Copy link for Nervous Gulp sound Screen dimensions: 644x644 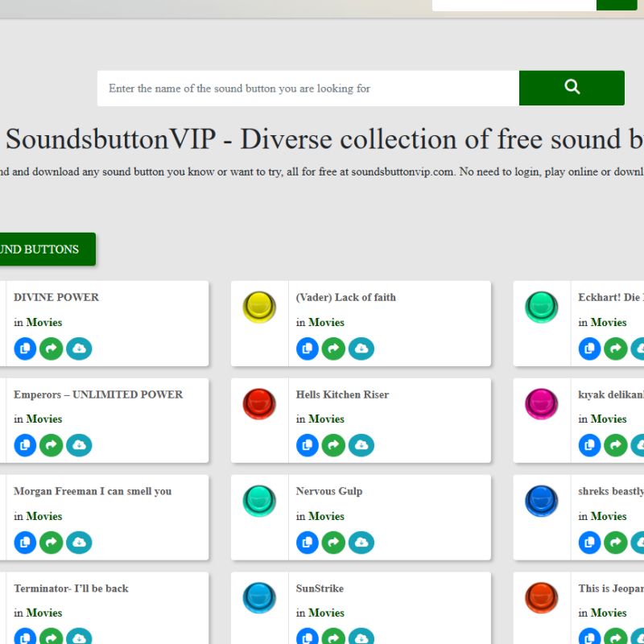pyautogui.click(x=308, y=543)
